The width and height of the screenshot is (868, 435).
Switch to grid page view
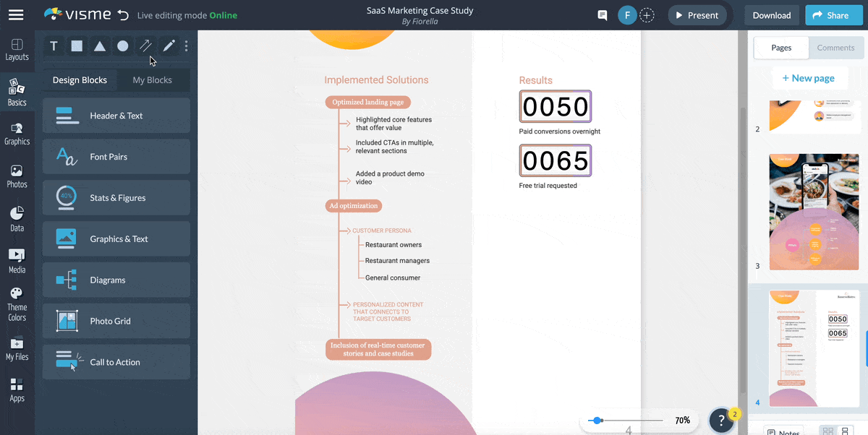pyautogui.click(x=828, y=431)
